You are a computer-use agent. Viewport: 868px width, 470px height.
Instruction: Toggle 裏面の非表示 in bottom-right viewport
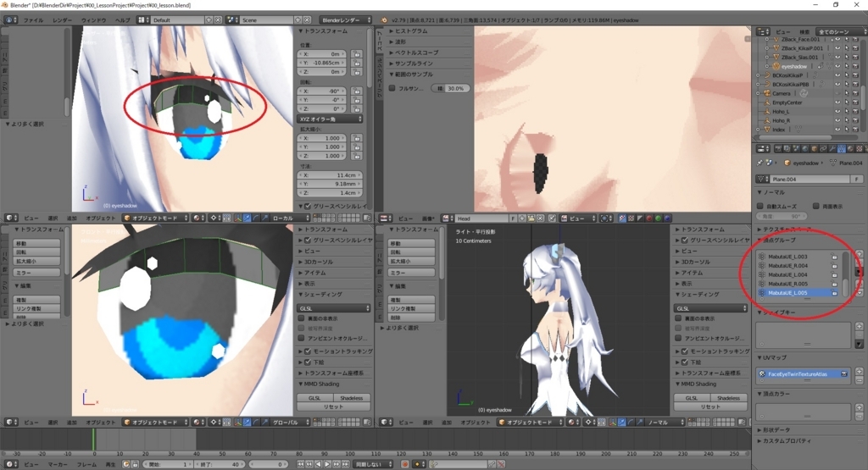677,318
